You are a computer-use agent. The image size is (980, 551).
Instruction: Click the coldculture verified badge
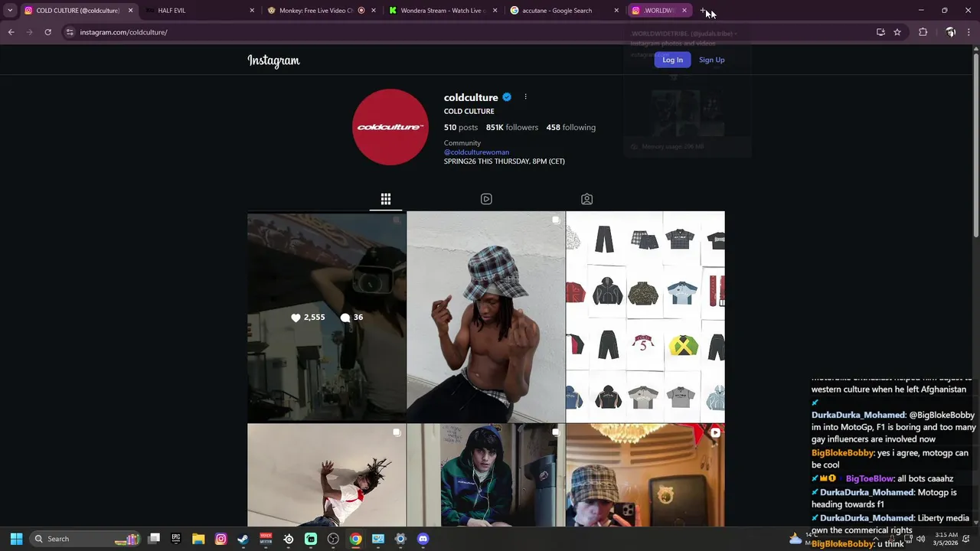pos(507,97)
